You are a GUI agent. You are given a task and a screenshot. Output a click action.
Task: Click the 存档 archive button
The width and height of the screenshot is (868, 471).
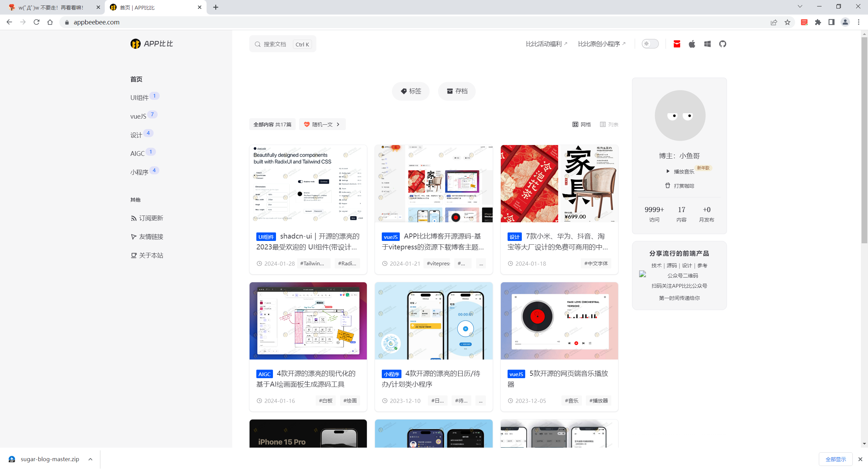pos(457,91)
